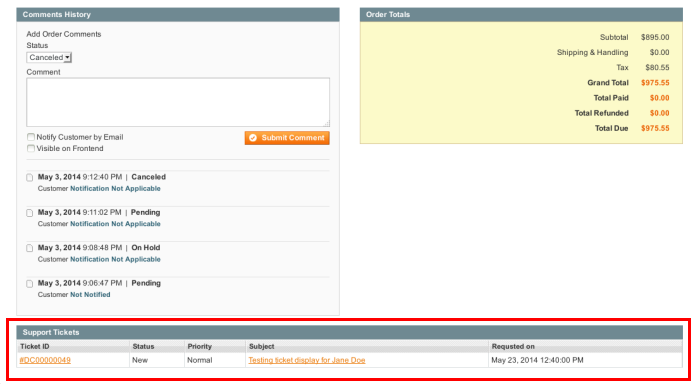Open the Status dropdown showing Canceled
Screen dimensions: 700x386
(49, 58)
